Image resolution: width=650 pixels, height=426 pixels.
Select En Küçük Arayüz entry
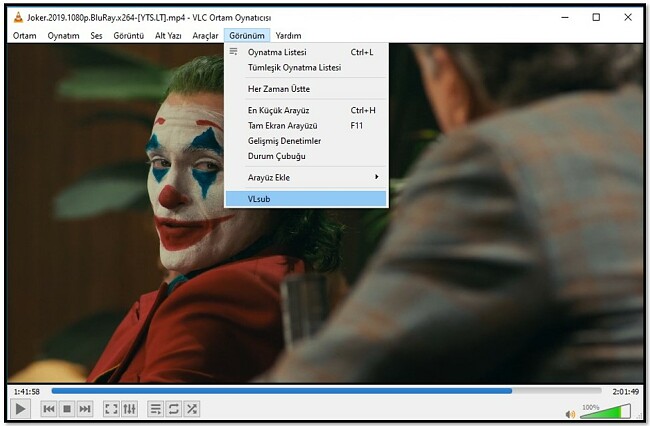pyautogui.click(x=306, y=110)
